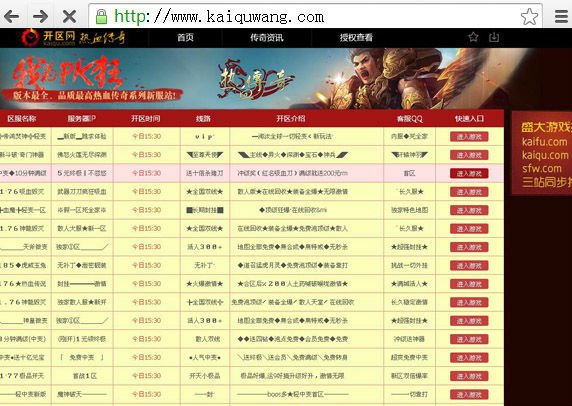
Task: Click 进入游戏 in the 独家特色地图 row
Action: pyautogui.click(x=469, y=210)
